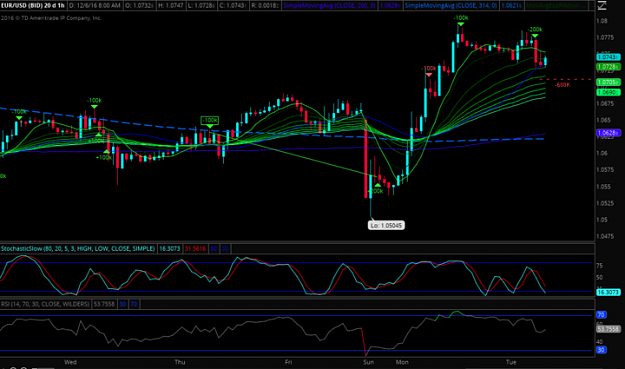Click the Mon label on time axis
625x369 pixels.
[402, 362]
